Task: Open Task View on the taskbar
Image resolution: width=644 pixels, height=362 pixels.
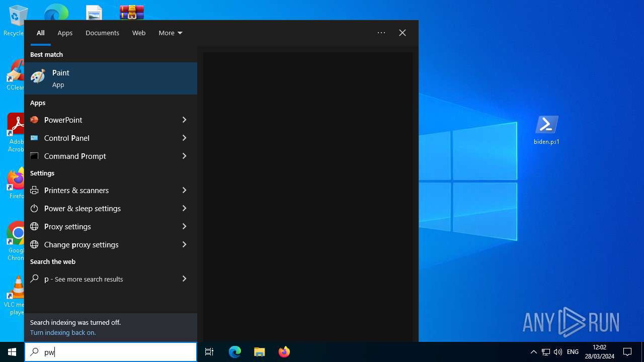Action: point(209,352)
